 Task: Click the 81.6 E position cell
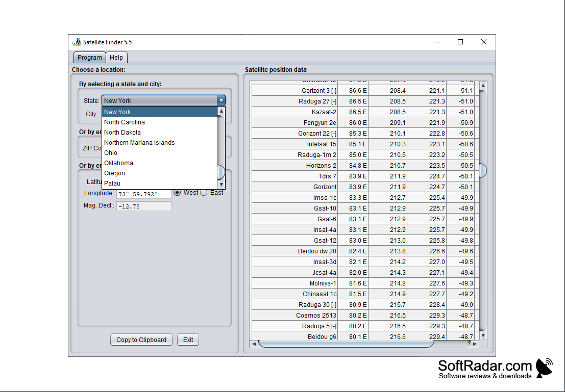click(353, 283)
